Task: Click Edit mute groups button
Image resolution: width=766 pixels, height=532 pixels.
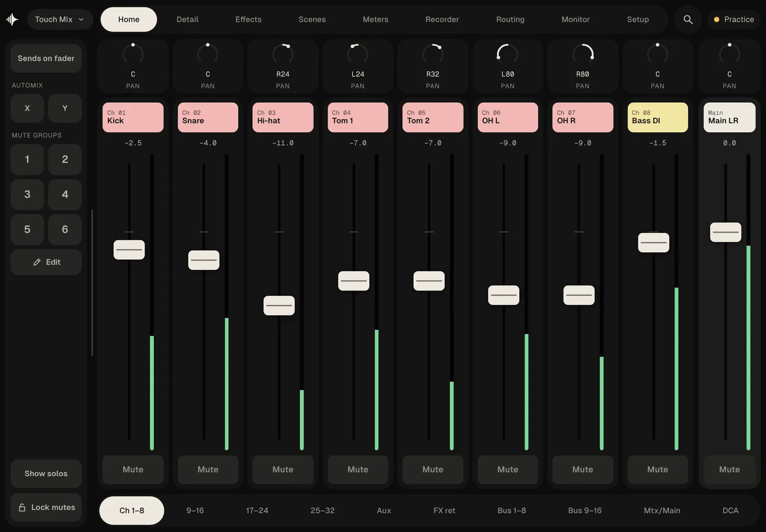Action: [x=46, y=262]
